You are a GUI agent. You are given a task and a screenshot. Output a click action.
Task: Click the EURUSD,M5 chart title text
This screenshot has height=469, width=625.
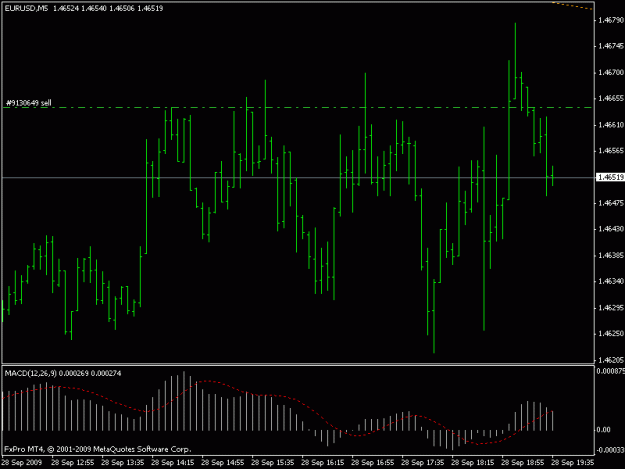coord(26,8)
